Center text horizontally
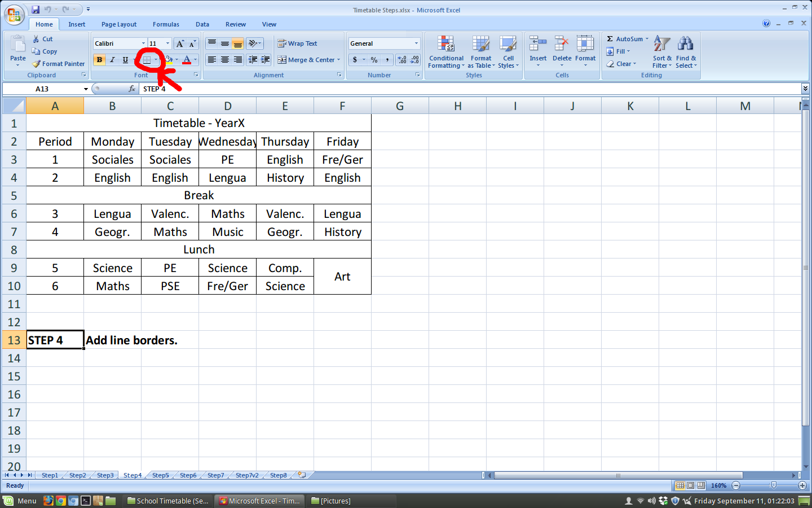812x508 pixels. [225, 60]
